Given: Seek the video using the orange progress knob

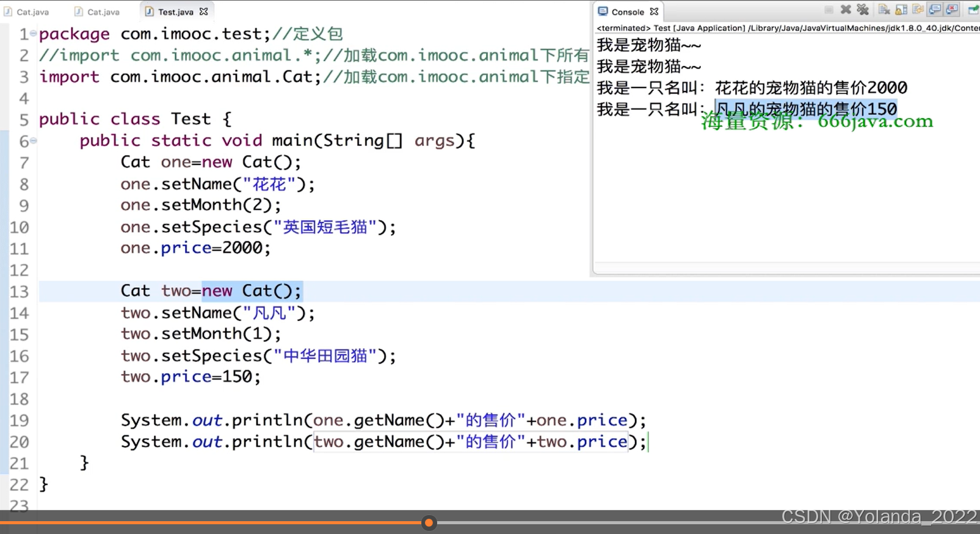Looking at the screenshot, I should tap(429, 522).
